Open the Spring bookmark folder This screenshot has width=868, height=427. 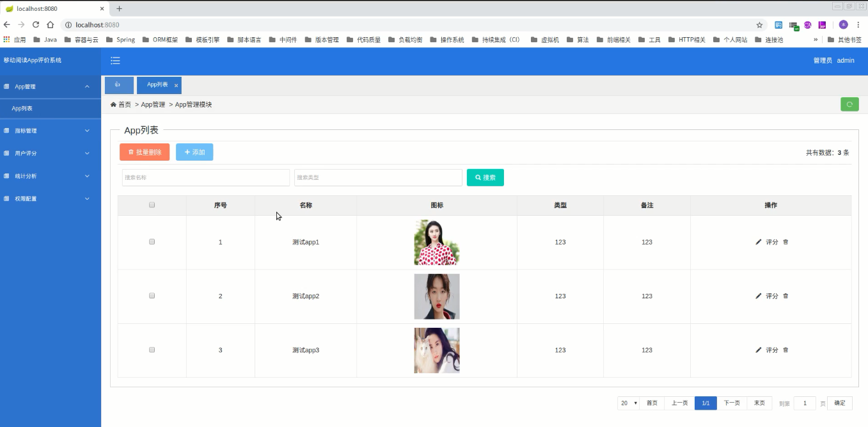click(x=120, y=40)
